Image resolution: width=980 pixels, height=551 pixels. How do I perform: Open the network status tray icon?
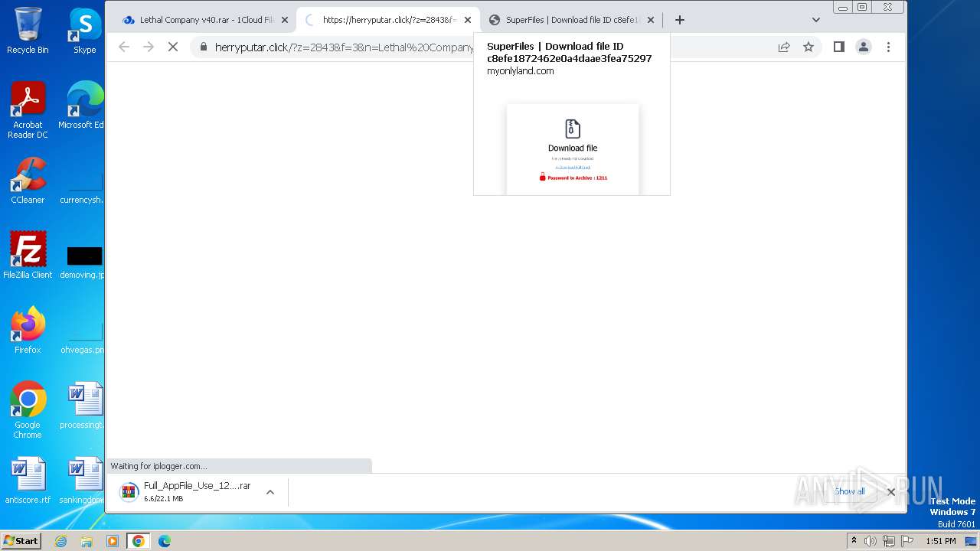[889, 540]
